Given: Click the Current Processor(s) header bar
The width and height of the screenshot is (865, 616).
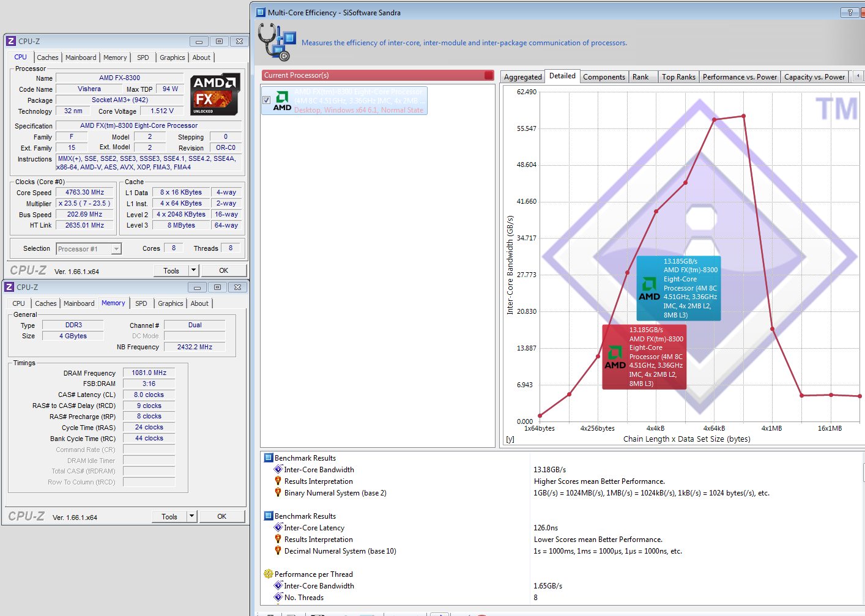Looking at the screenshot, I should coord(378,75).
